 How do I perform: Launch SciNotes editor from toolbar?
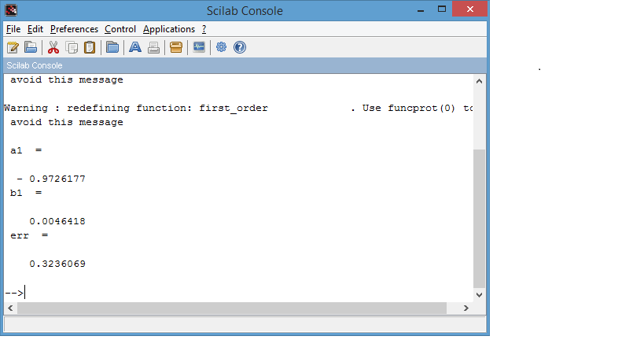point(13,47)
